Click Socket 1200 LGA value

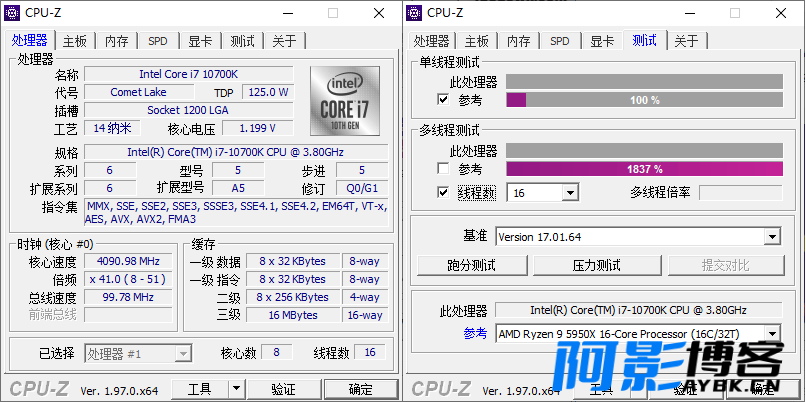tap(189, 110)
